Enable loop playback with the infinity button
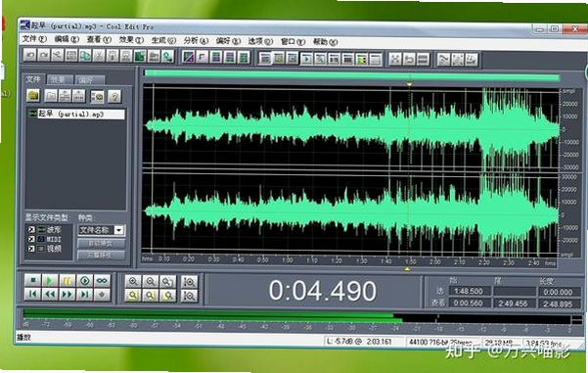 102,281
